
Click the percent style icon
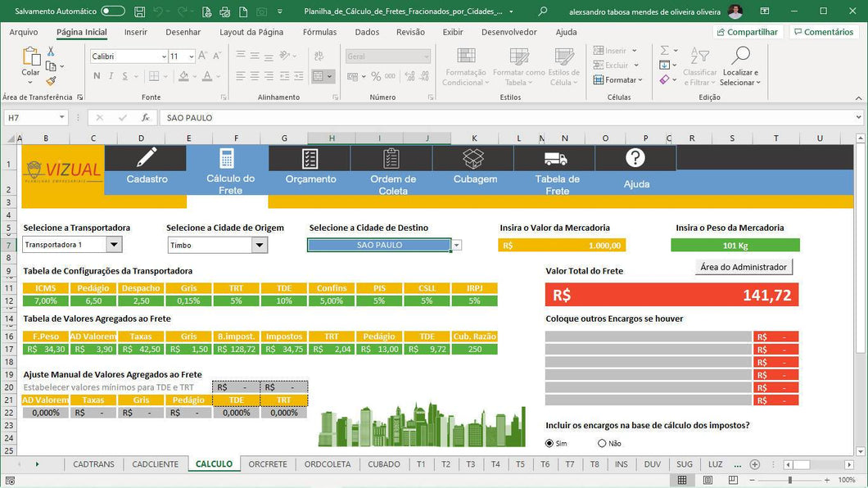click(376, 76)
